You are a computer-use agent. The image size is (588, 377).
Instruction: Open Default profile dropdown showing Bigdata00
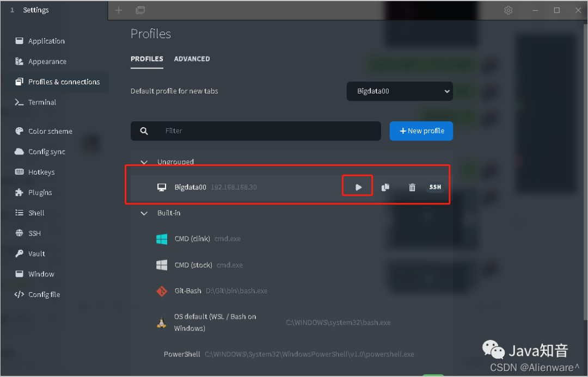(x=400, y=91)
